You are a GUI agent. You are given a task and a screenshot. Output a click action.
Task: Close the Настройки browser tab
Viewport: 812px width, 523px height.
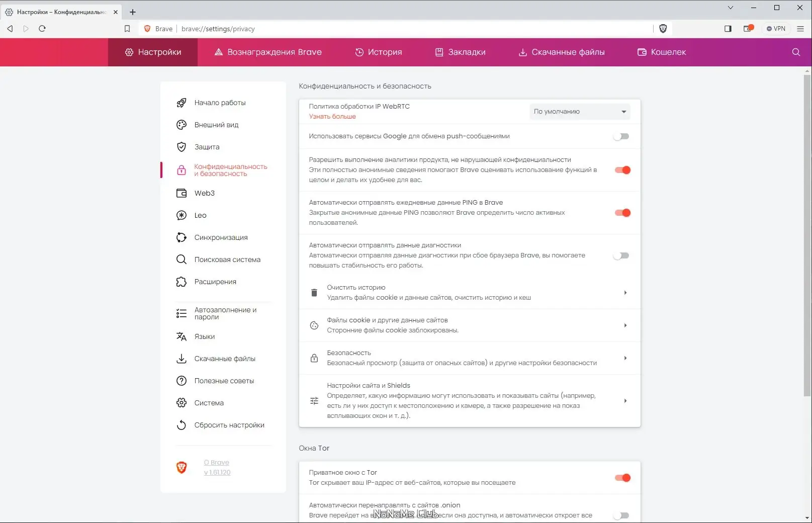(116, 12)
